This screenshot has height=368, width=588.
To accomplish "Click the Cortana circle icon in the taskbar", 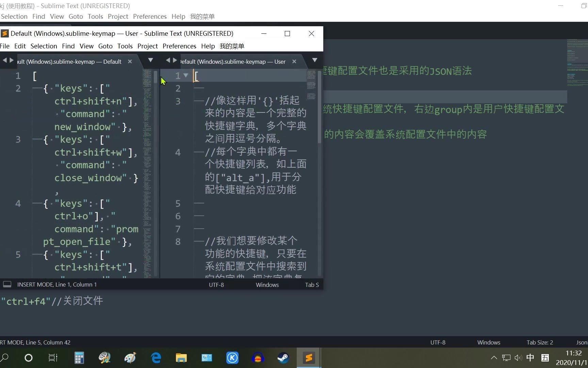I will 29,358.
